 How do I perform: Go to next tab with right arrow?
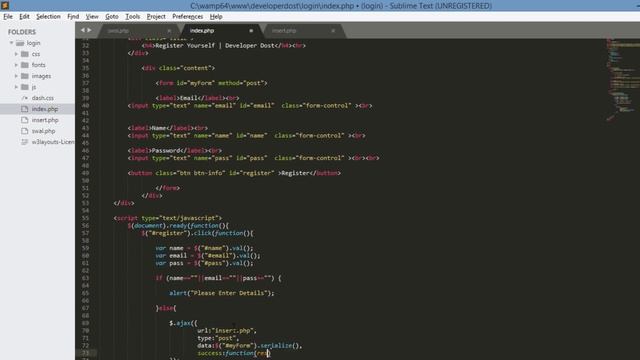pyautogui.click(x=89, y=30)
